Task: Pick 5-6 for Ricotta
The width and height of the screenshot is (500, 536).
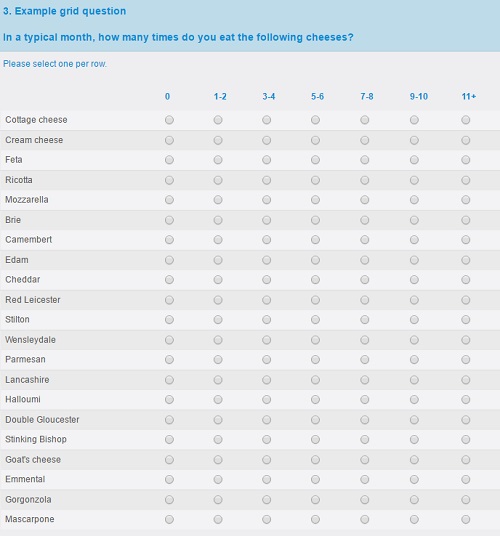Action: tap(315, 180)
